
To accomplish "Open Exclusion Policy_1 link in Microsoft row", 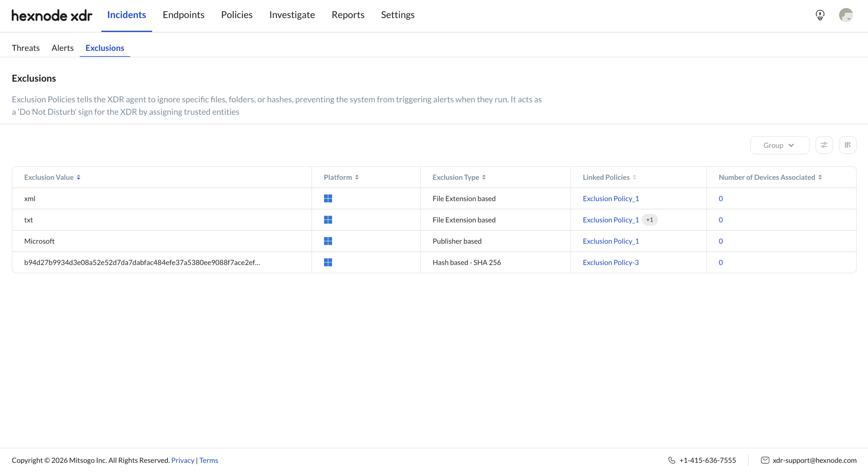I will click(x=611, y=241).
